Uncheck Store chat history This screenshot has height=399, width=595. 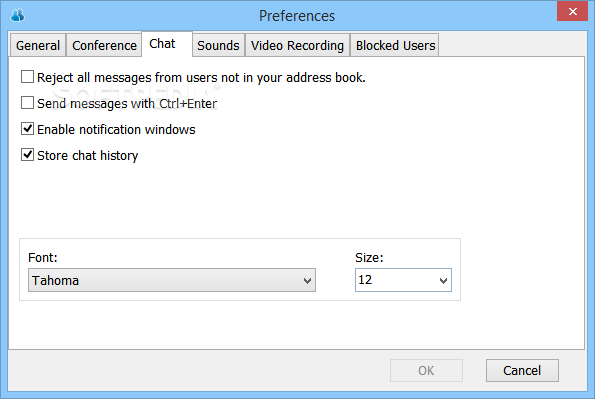[x=27, y=155]
